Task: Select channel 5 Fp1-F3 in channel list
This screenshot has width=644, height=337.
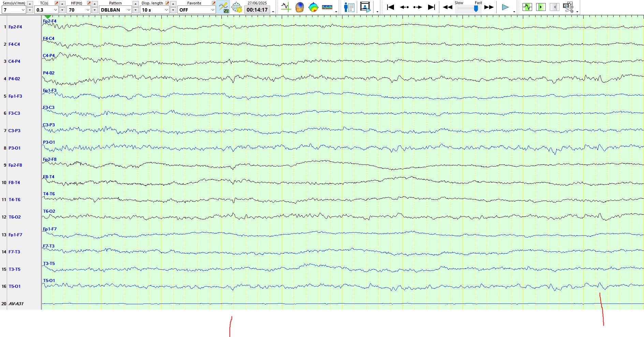Action: pyautogui.click(x=15, y=96)
